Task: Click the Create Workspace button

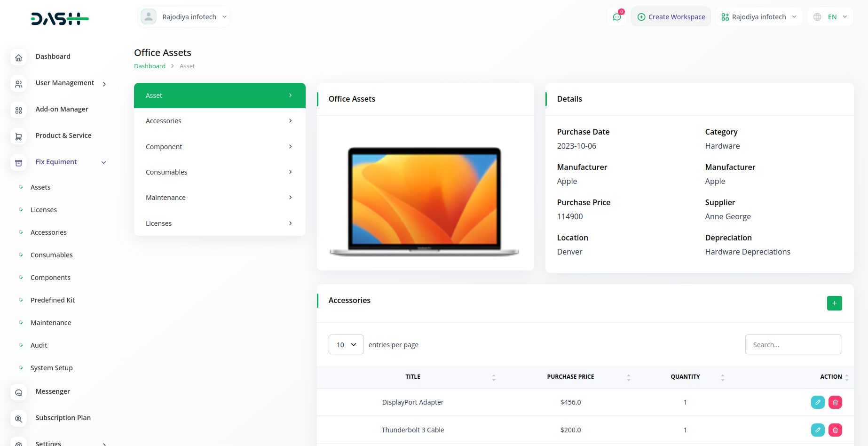Action: point(671,17)
